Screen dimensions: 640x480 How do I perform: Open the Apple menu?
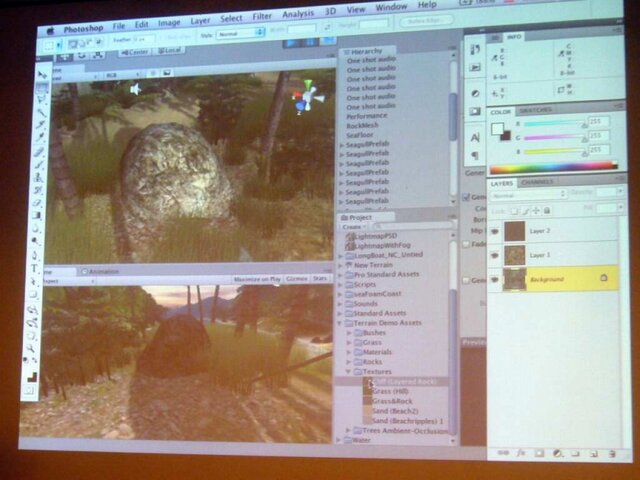(51, 31)
